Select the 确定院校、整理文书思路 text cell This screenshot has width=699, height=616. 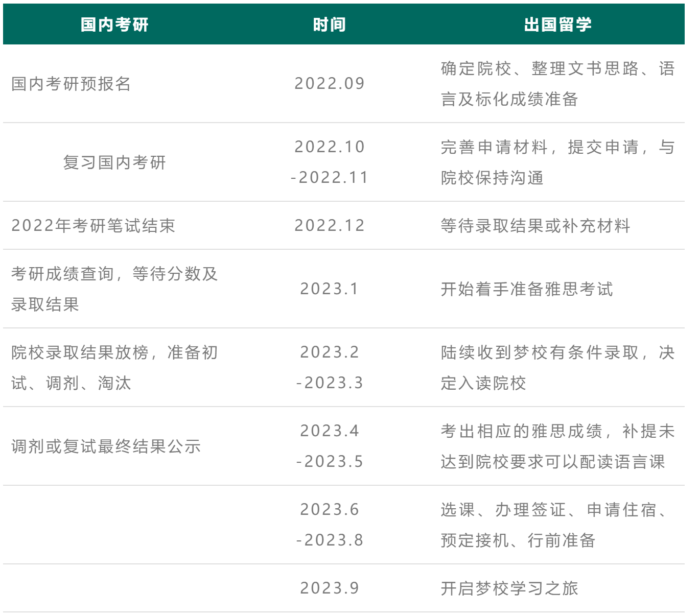(x=557, y=84)
